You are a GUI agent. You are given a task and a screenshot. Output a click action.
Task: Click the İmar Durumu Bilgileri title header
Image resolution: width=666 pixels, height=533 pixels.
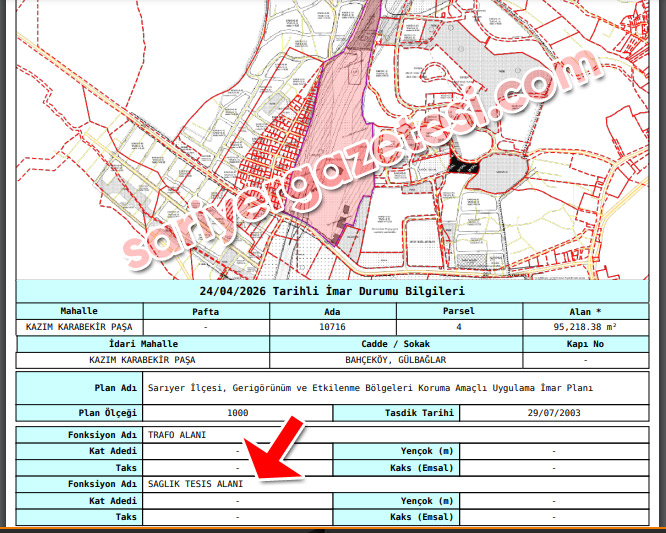click(x=332, y=291)
